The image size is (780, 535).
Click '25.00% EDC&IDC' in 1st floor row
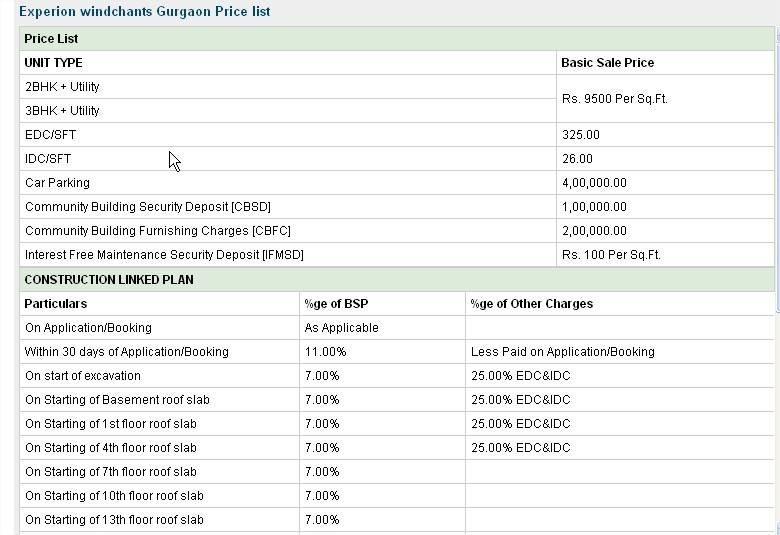click(521, 424)
